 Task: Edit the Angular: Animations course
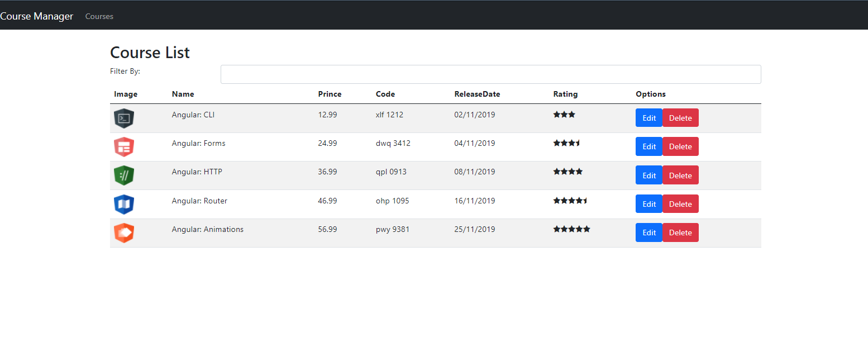tap(649, 232)
